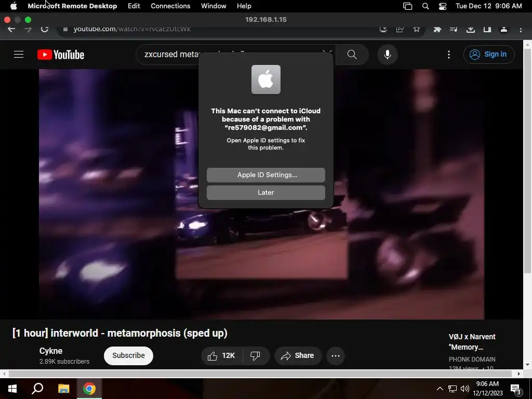
Task: Click the install app icon in address bar
Action: click(x=383, y=30)
